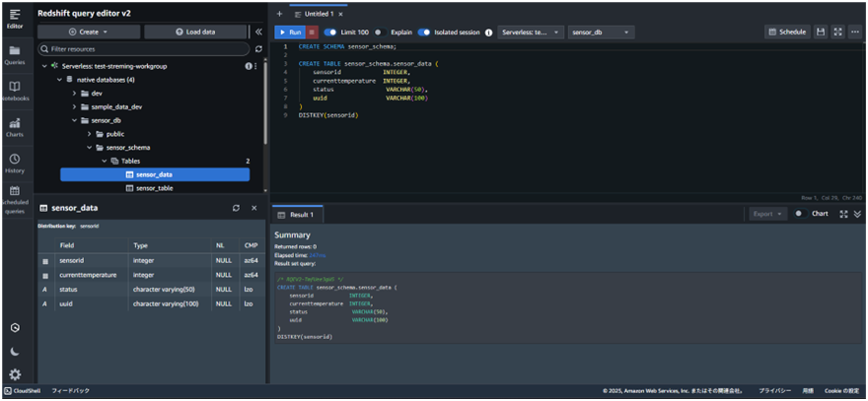Click the save query icon
The width and height of the screenshot is (868, 401).
821,32
